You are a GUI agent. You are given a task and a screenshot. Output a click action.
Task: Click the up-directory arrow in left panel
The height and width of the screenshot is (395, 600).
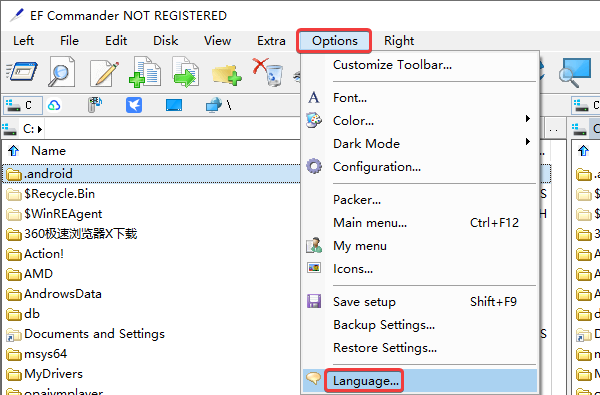click(14, 150)
